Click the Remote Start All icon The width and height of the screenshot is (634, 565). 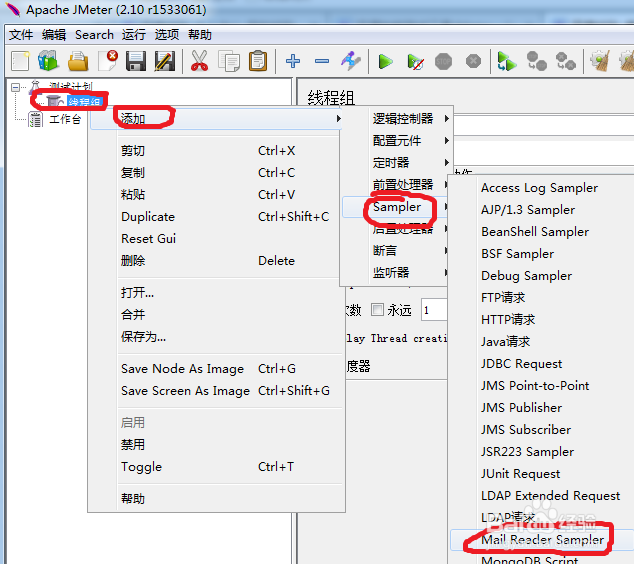tap(507, 61)
